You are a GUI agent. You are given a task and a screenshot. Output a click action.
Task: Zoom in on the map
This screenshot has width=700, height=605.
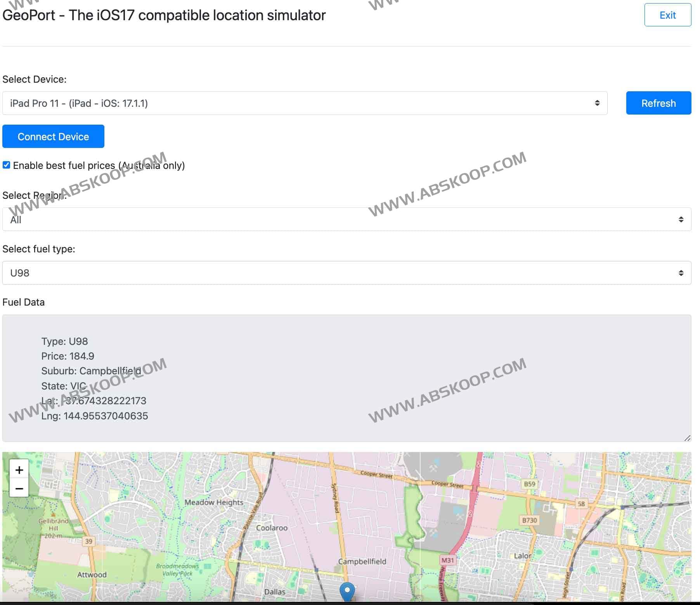pyautogui.click(x=19, y=469)
